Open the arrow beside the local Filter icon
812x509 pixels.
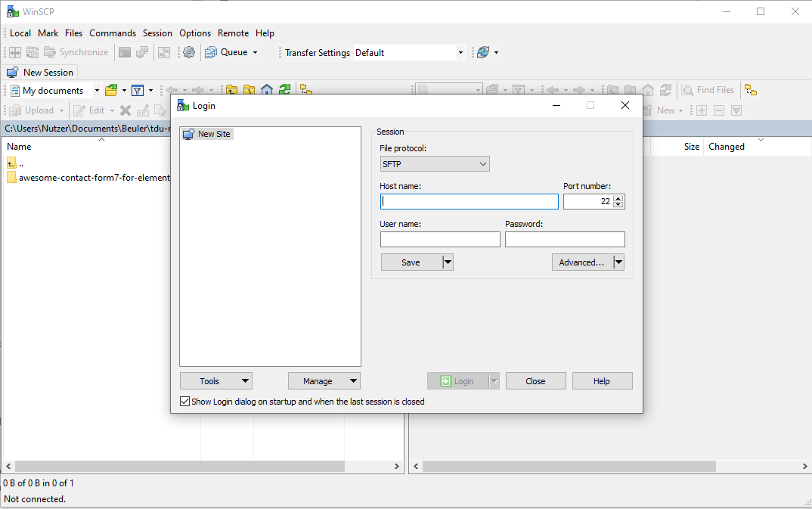[x=150, y=90]
